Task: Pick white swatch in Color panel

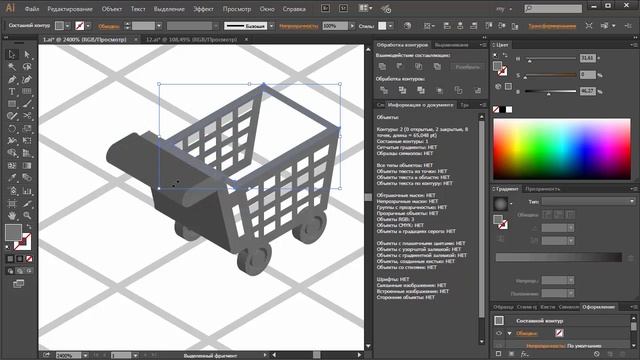Action: [x=509, y=109]
